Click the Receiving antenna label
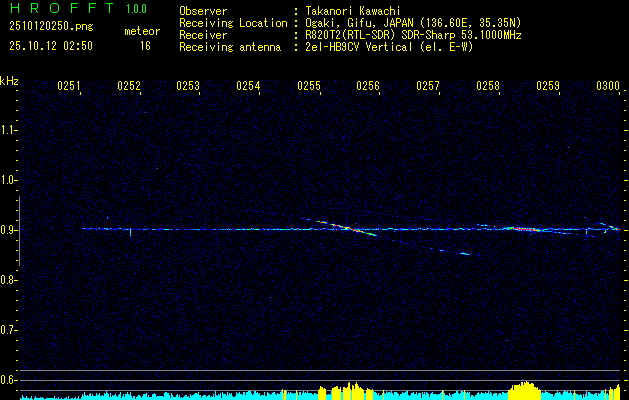The image size is (629, 400). click(230, 47)
